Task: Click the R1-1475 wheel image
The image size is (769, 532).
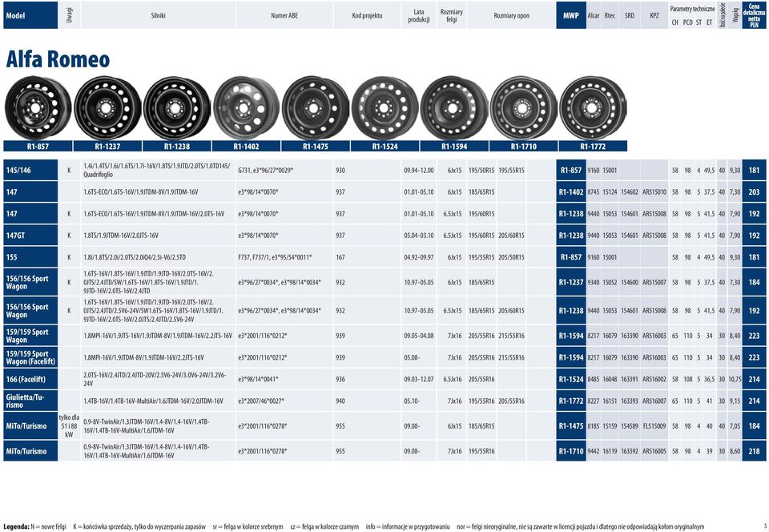Action: point(316,108)
